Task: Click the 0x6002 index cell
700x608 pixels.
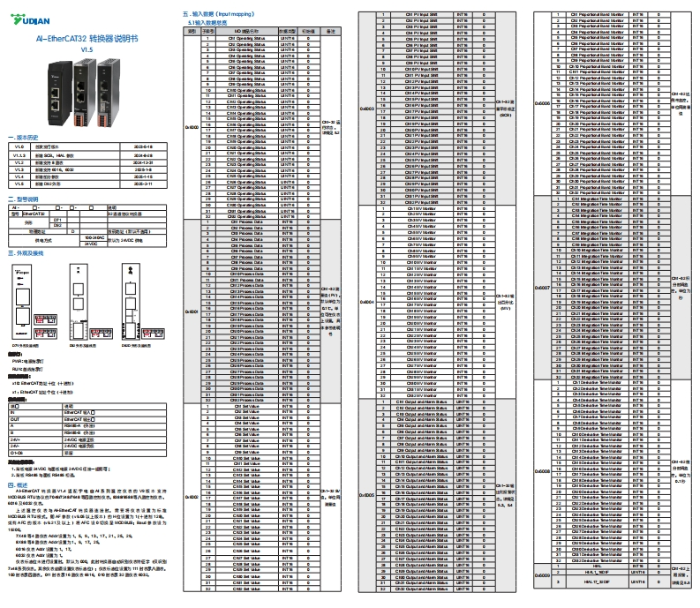Action: [192, 497]
